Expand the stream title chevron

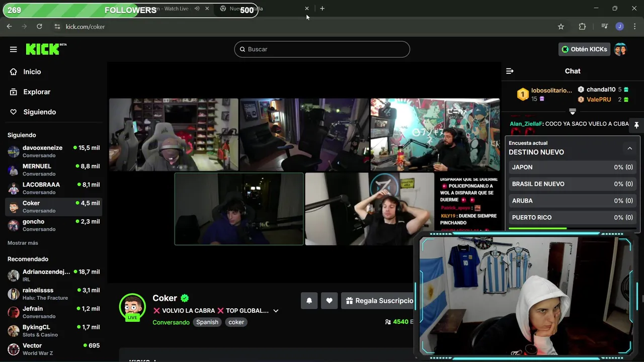pos(276,311)
